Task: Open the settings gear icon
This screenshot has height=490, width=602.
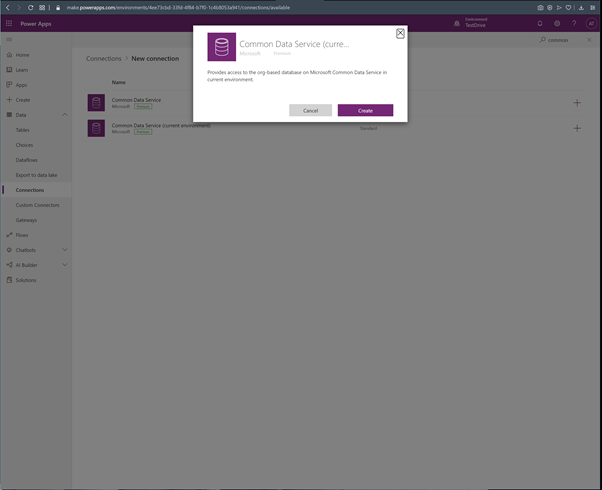Action: 557,23
